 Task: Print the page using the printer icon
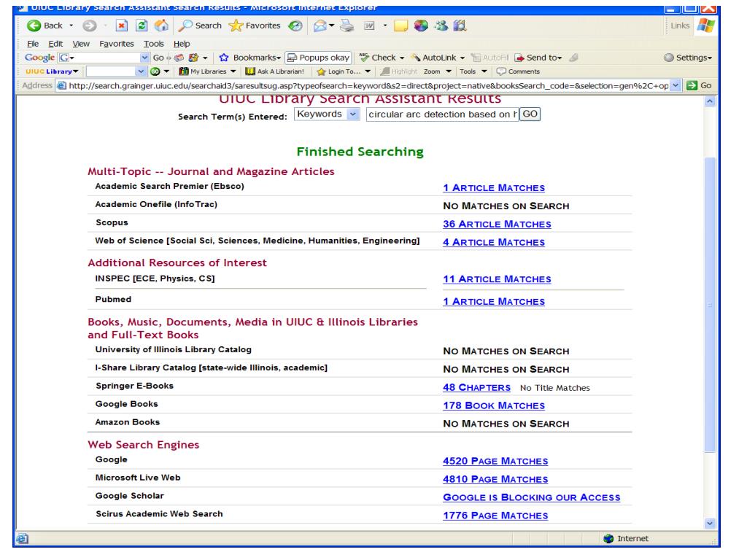[x=347, y=26]
